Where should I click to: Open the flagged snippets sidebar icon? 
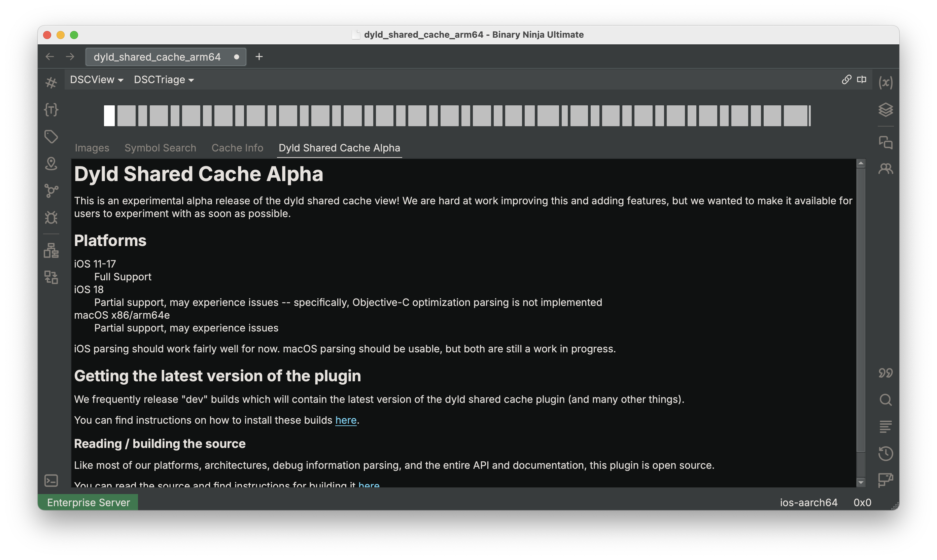(885, 480)
